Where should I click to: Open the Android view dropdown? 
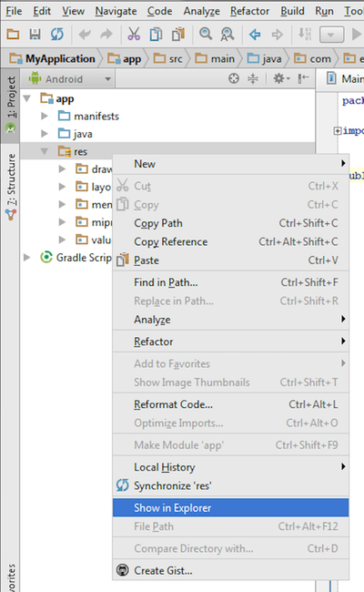[70, 79]
